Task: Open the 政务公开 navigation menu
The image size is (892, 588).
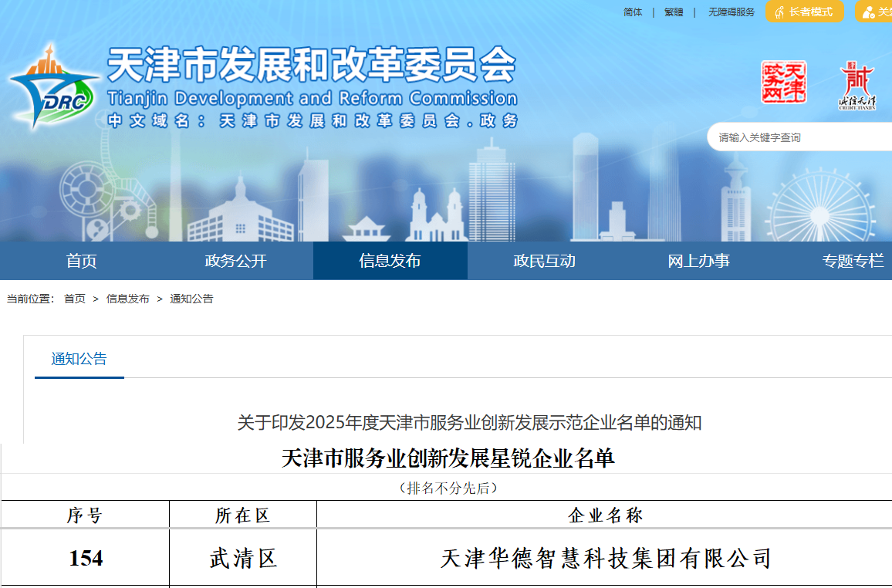Action: click(235, 261)
